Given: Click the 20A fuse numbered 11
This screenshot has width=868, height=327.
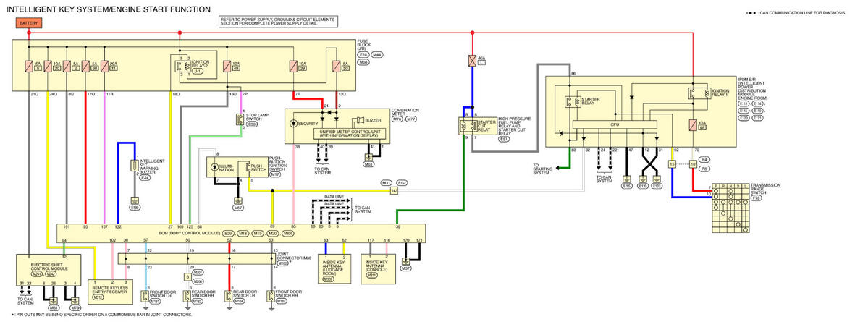Looking at the screenshot, I should coord(104,67).
